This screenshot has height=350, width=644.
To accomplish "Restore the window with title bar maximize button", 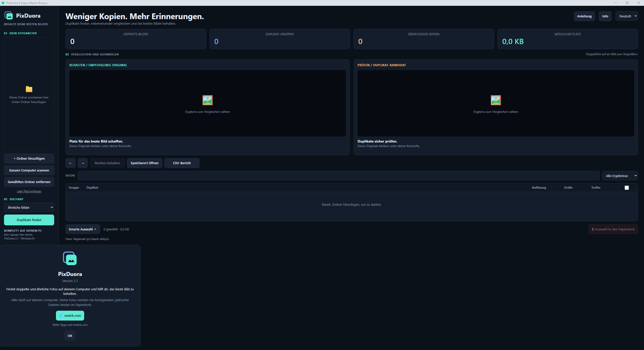I will [627, 3].
